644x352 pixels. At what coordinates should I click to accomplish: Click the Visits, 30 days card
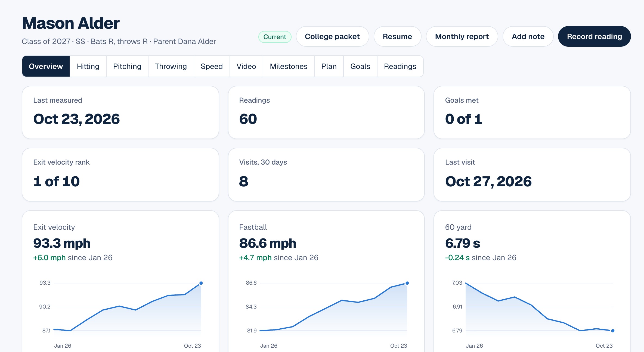pyautogui.click(x=326, y=175)
